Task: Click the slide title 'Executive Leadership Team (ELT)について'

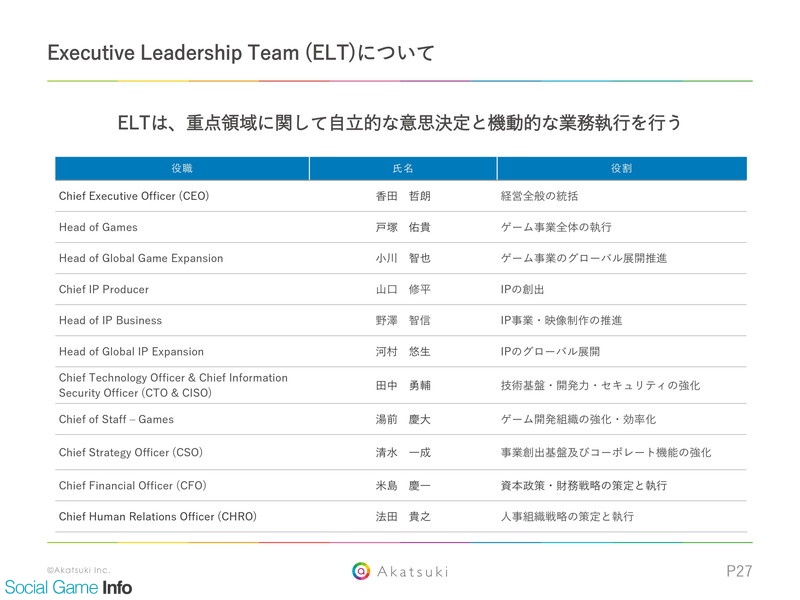Action: tap(241, 53)
